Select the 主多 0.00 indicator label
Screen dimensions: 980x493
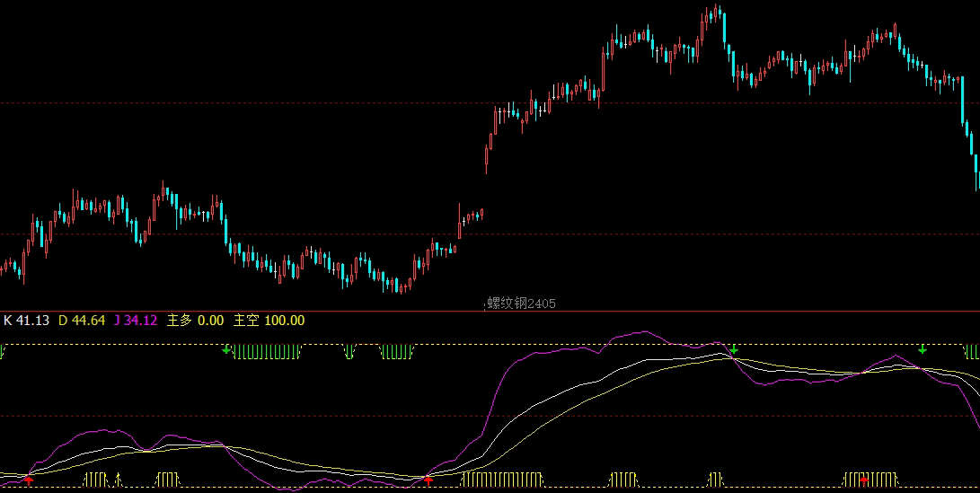(x=194, y=321)
